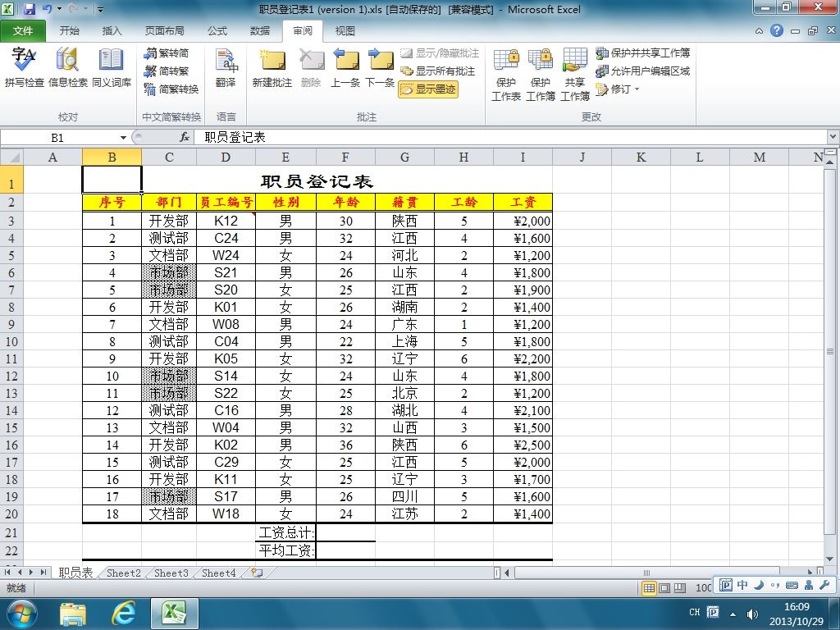Click the 翻译 translate icon

click(226, 67)
